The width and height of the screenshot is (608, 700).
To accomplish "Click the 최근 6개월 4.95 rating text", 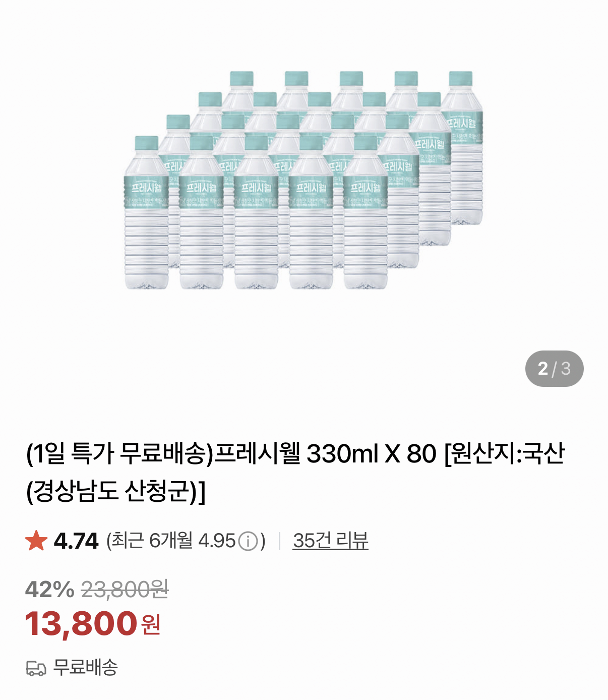I will (171, 541).
